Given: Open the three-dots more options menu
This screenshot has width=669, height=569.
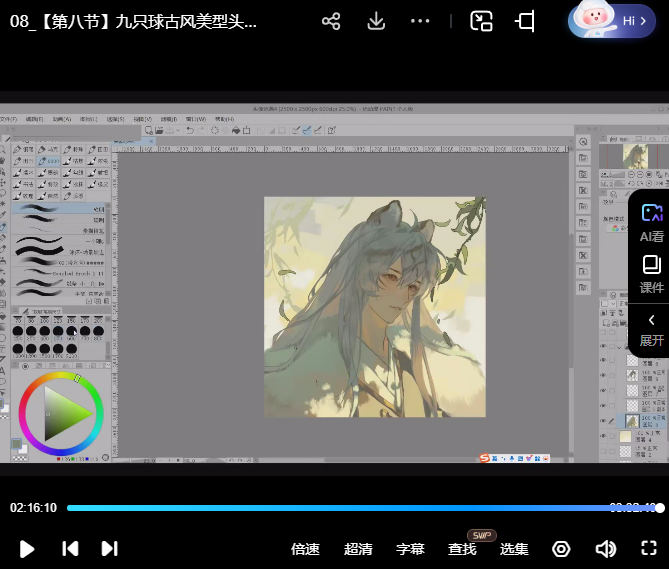Looking at the screenshot, I should point(420,21).
